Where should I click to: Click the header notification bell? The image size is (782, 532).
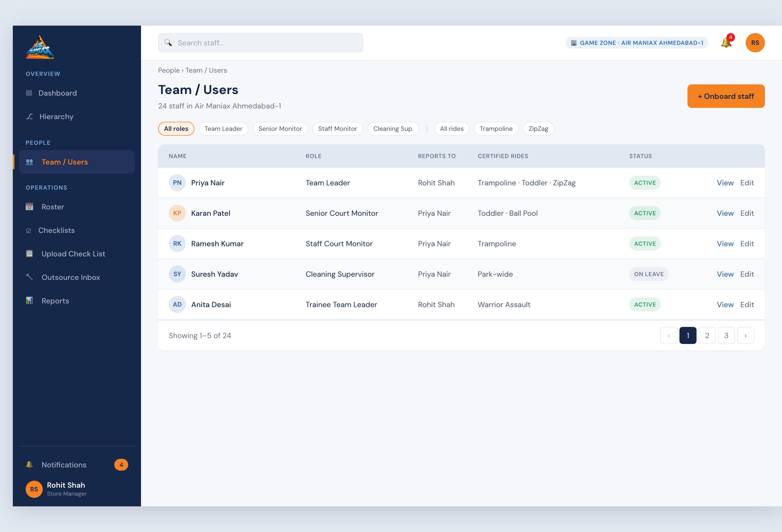(x=726, y=42)
